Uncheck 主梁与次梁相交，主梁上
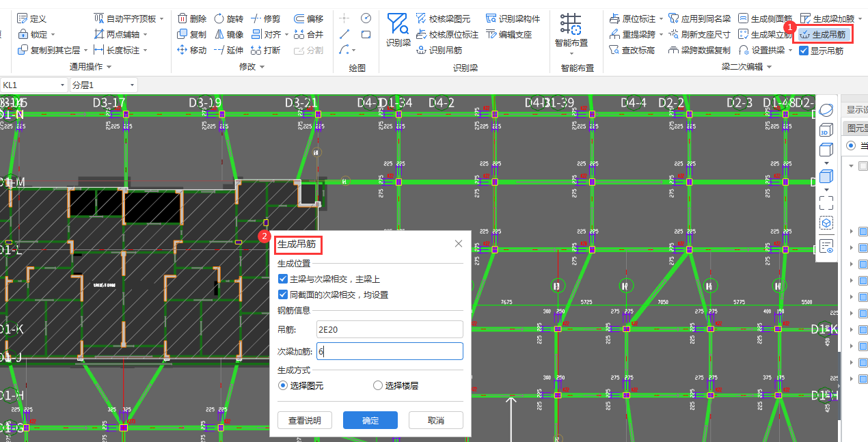Image resolution: width=868 pixels, height=442 pixels. [283, 279]
